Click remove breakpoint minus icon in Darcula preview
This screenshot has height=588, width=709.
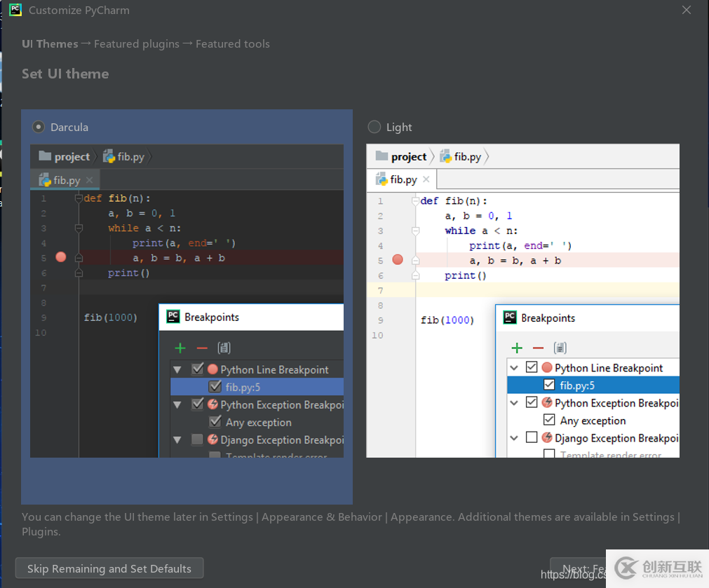pyautogui.click(x=202, y=348)
